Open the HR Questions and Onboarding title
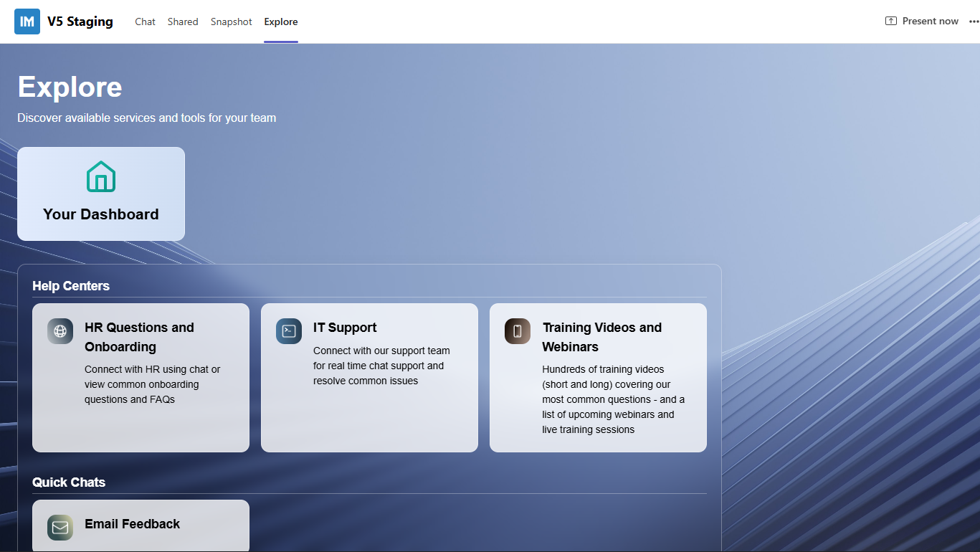This screenshot has width=980, height=552. pyautogui.click(x=139, y=337)
